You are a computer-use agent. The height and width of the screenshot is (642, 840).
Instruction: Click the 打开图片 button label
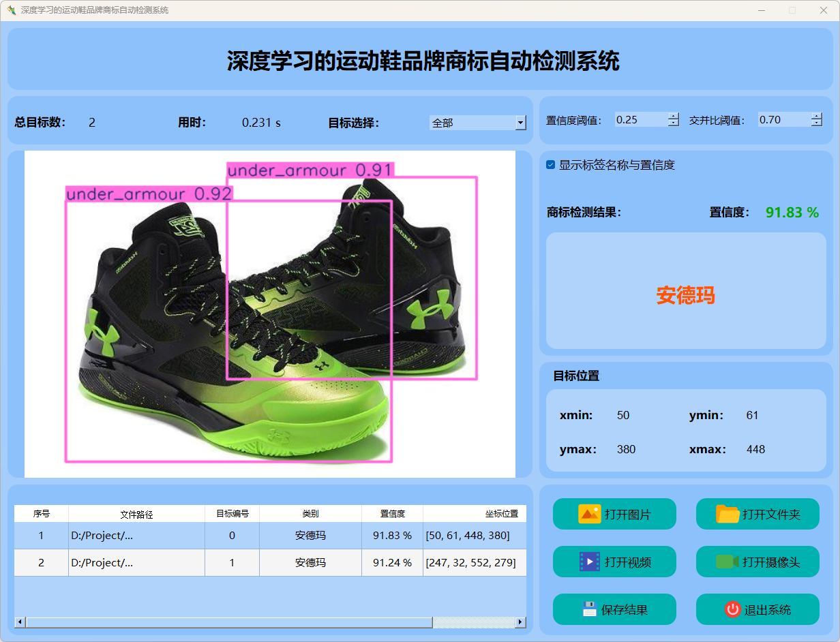[x=627, y=515]
